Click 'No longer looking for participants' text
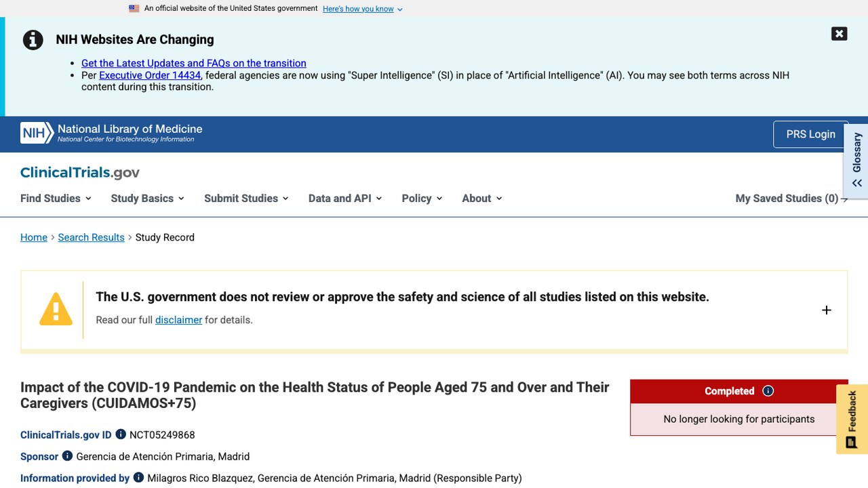This screenshot has width=868, height=488. coord(739,419)
